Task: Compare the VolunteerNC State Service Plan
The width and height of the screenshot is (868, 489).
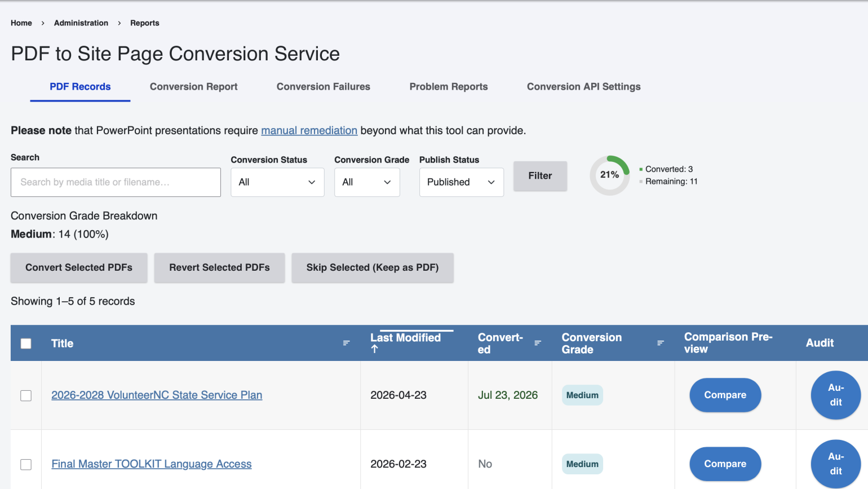Action: [725, 395]
